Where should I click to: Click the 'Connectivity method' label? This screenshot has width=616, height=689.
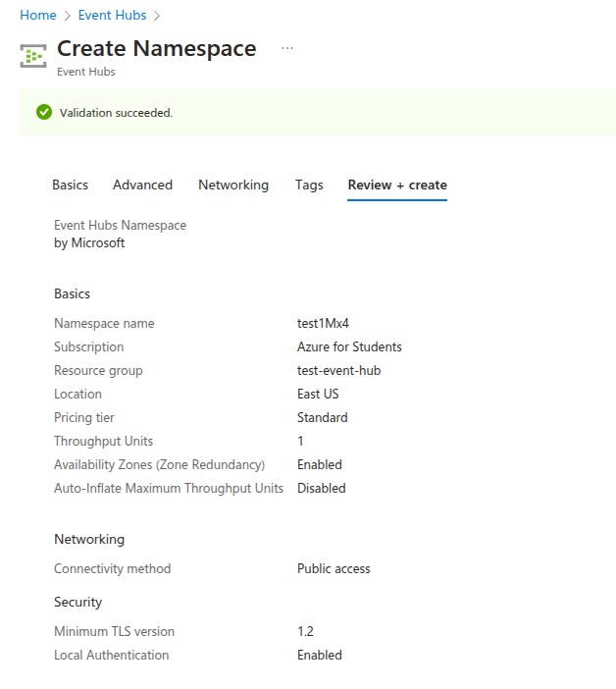(x=113, y=569)
